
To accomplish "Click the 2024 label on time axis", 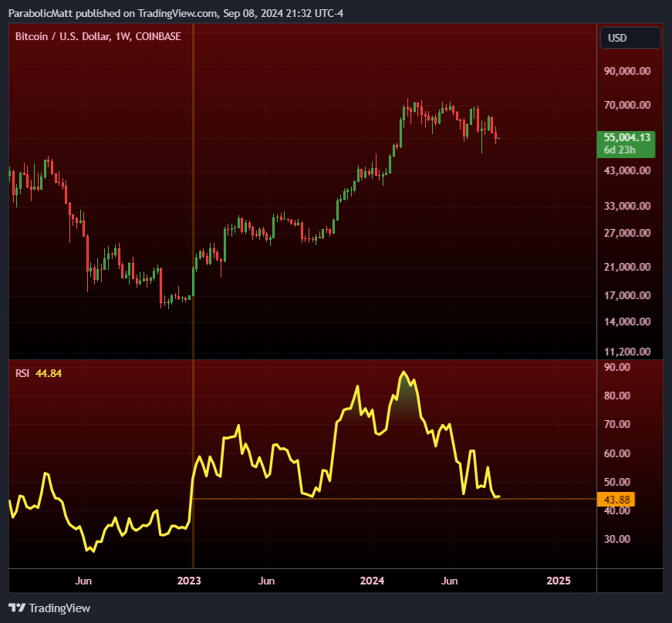I will (372, 581).
